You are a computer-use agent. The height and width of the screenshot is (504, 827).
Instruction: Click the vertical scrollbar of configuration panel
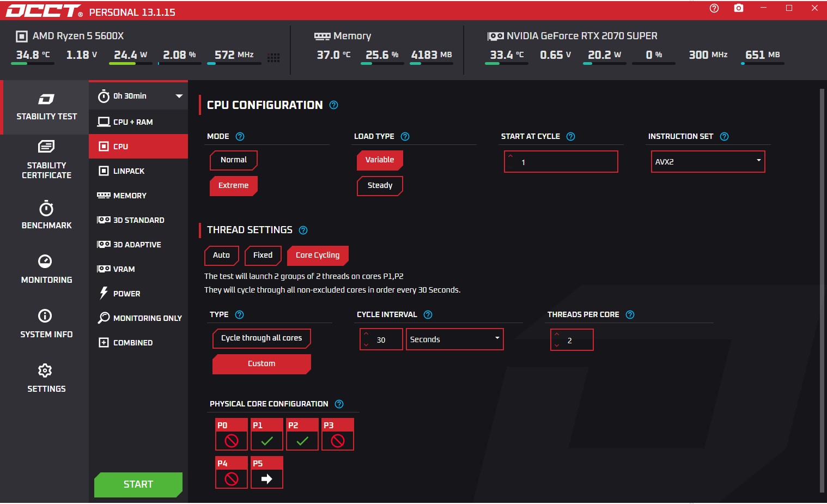coord(822,290)
